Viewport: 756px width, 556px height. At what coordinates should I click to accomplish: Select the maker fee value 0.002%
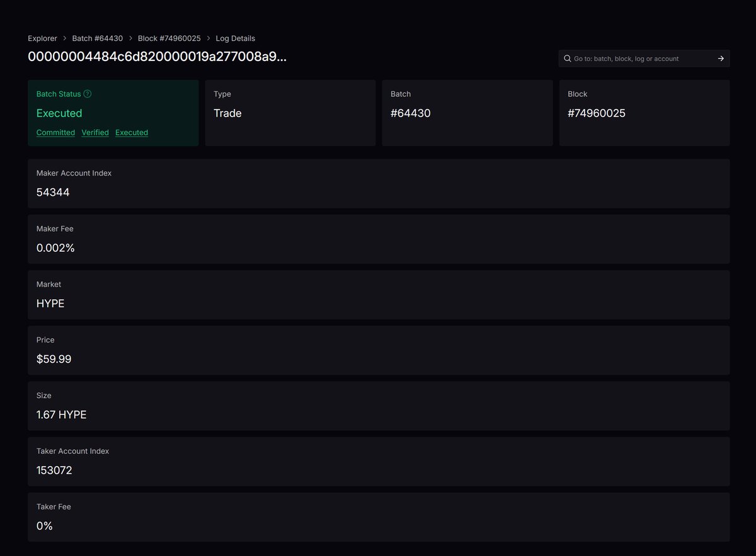(x=55, y=248)
